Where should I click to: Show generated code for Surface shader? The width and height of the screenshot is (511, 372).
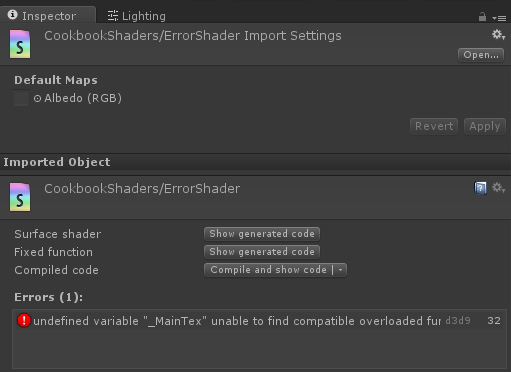[262, 234]
